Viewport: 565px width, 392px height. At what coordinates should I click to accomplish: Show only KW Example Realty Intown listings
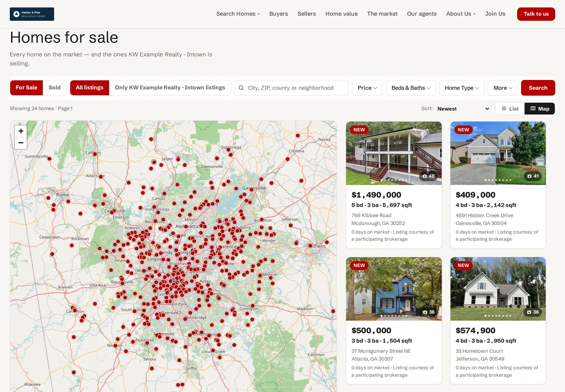point(170,88)
